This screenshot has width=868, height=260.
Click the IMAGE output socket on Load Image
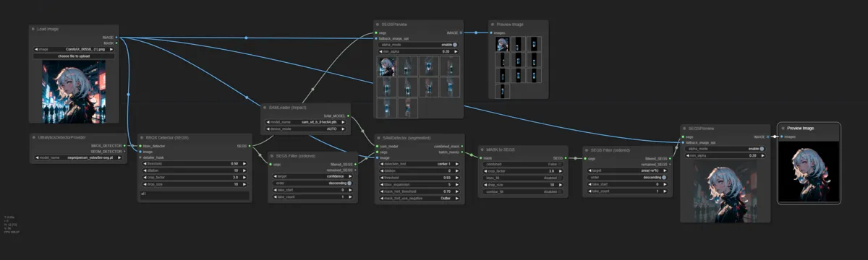[117, 37]
